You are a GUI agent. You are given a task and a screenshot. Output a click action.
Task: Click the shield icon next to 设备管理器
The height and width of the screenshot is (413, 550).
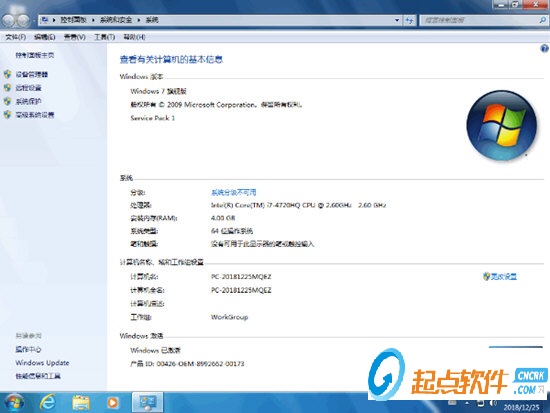pyautogui.click(x=8, y=74)
